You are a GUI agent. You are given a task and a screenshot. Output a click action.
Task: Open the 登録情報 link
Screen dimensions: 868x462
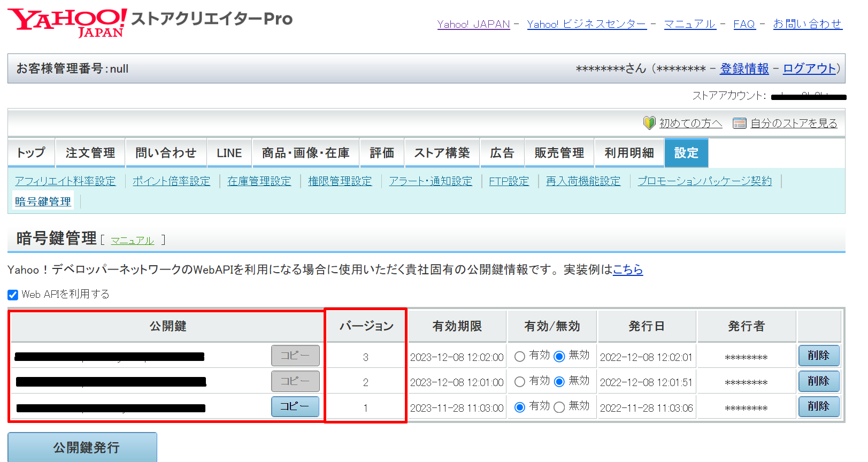(744, 68)
